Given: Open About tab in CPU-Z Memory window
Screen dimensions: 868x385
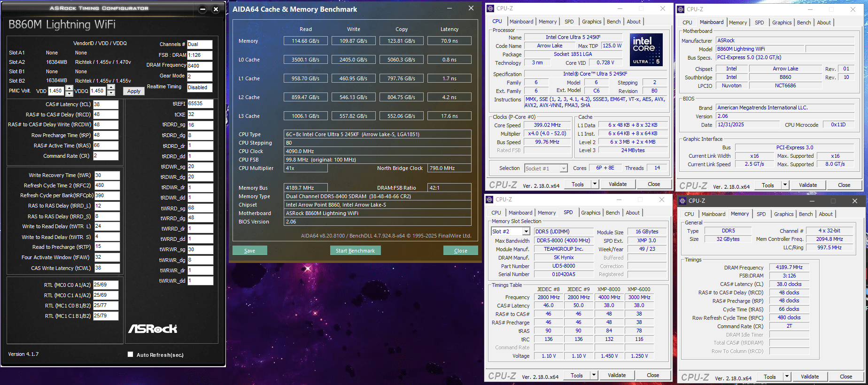Looking at the screenshot, I should point(826,214).
